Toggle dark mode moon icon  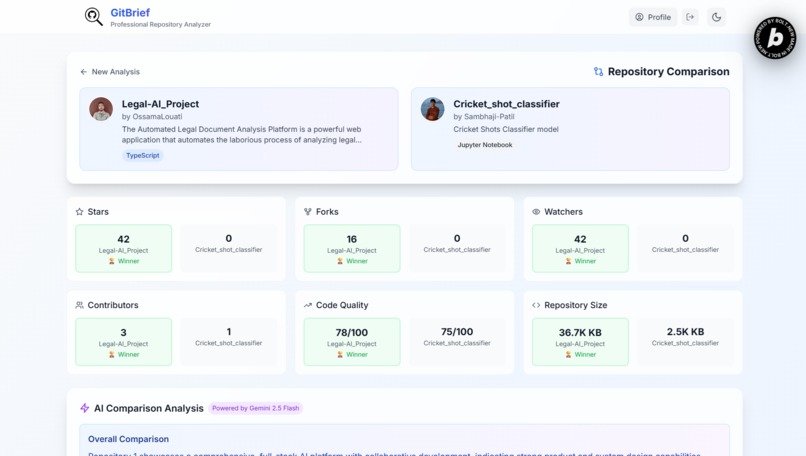(716, 17)
